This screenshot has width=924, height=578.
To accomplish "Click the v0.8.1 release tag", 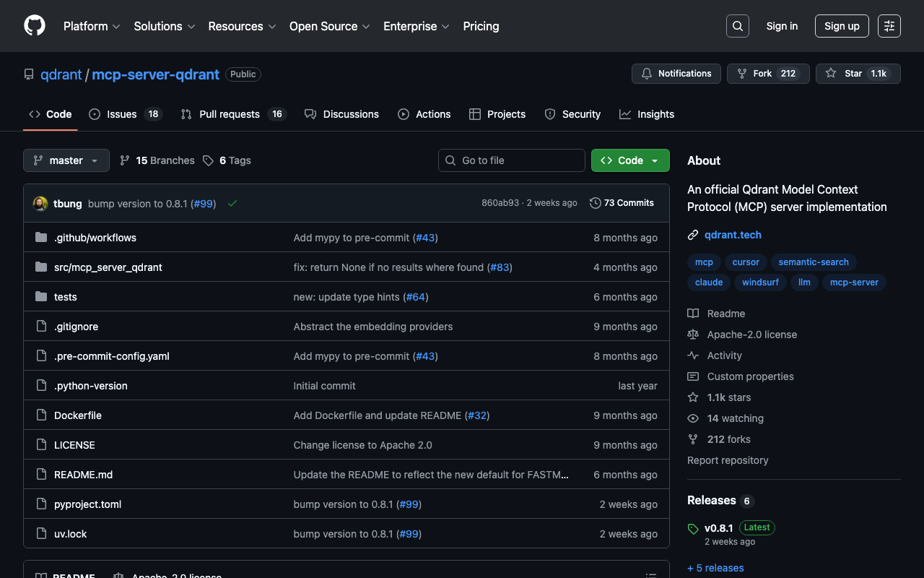I will (x=718, y=527).
